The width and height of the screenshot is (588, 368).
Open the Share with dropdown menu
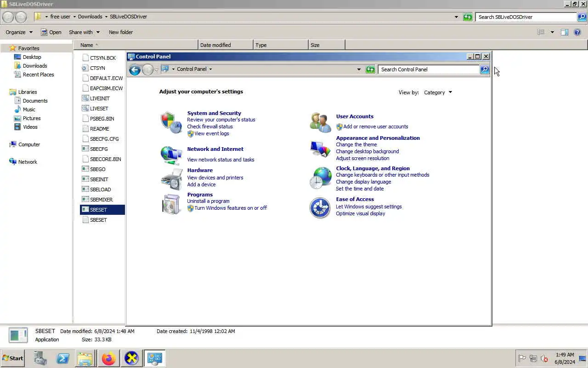coord(84,32)
